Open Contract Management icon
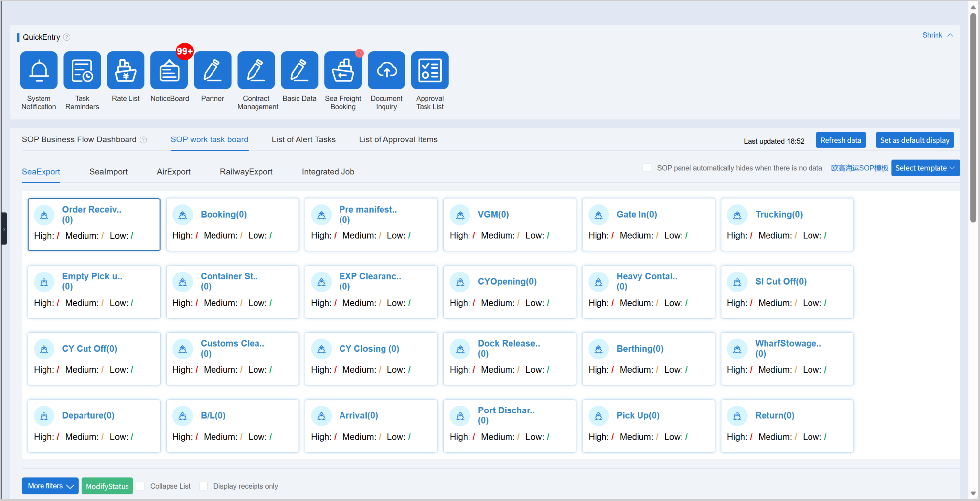980x501 pixels. click(256, 71)
